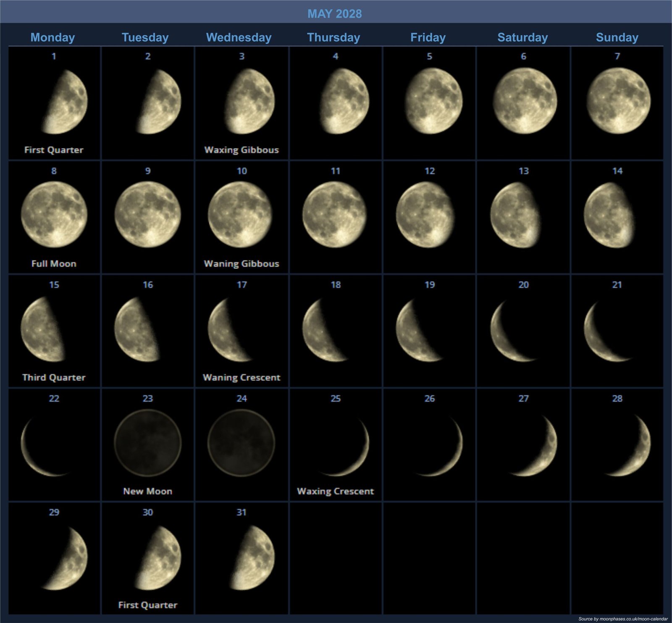
Task: Select the Monday column header
Action: coord(53,37)
